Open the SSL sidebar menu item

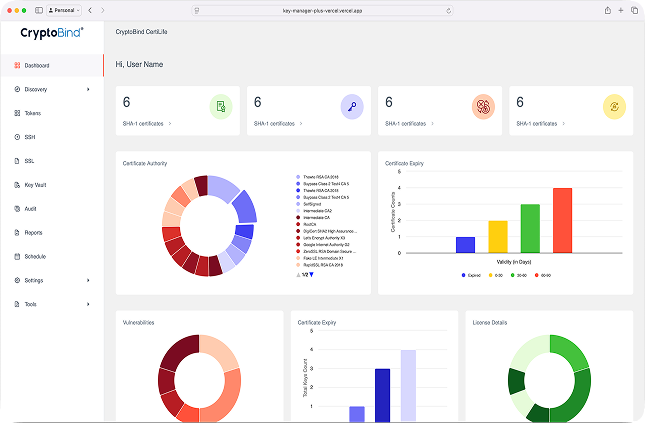click(x=29, y=161)
